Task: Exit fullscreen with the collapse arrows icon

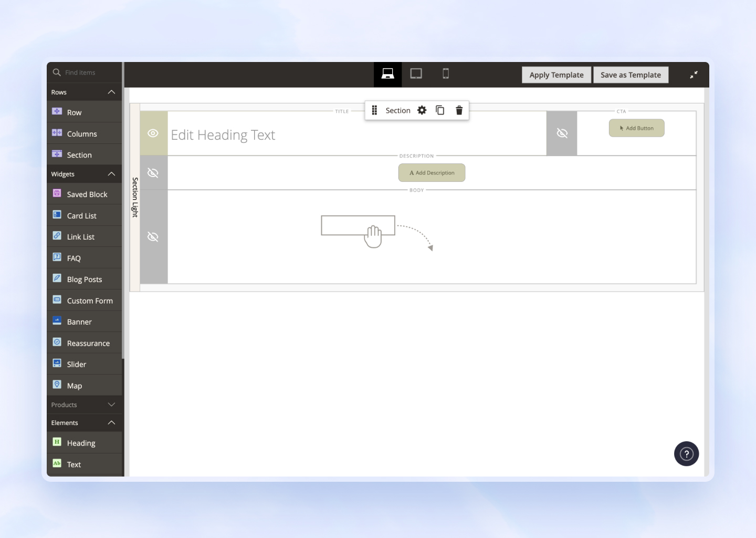Action: coord(694,75)
